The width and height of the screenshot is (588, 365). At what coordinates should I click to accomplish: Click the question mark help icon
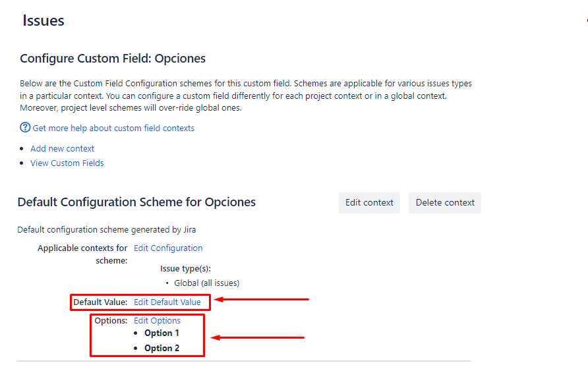25,127
